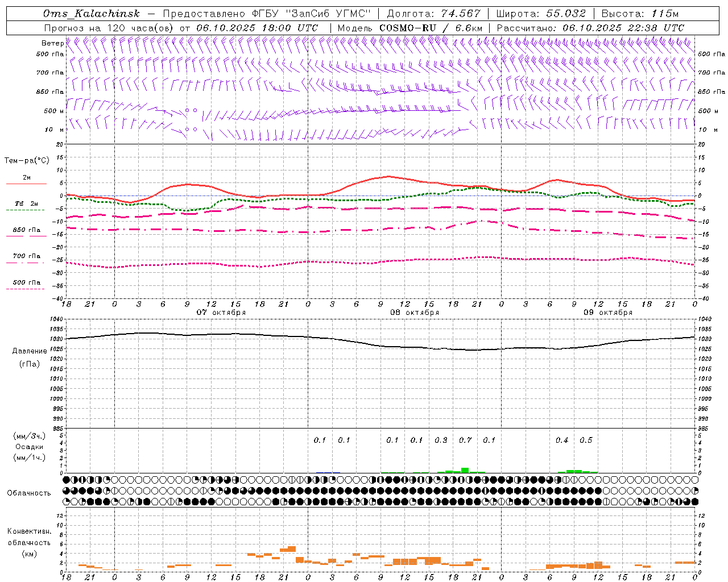
Task: Click the 700 гПа temperature legend label
Action: tap(27, 256)
